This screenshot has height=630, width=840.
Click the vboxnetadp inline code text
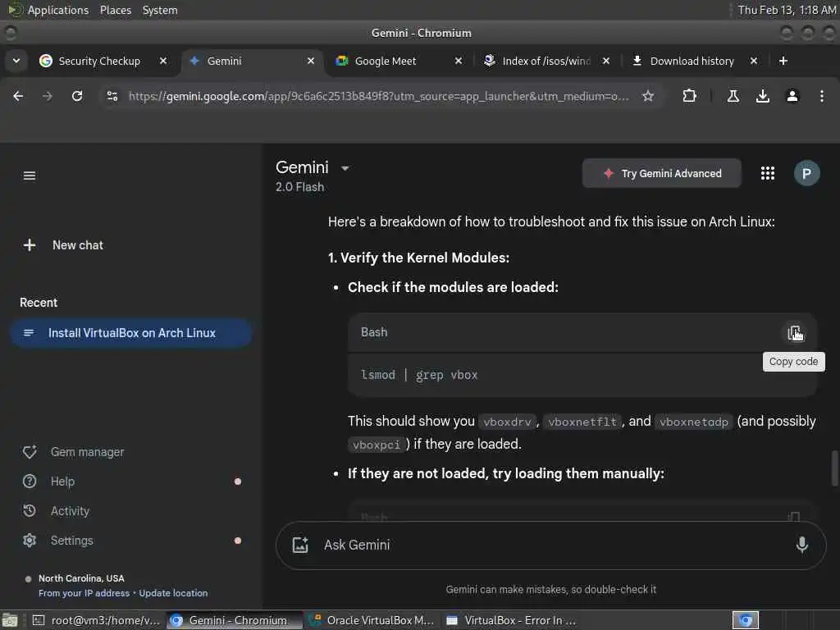pyautogui.click(x=694, y=422)
